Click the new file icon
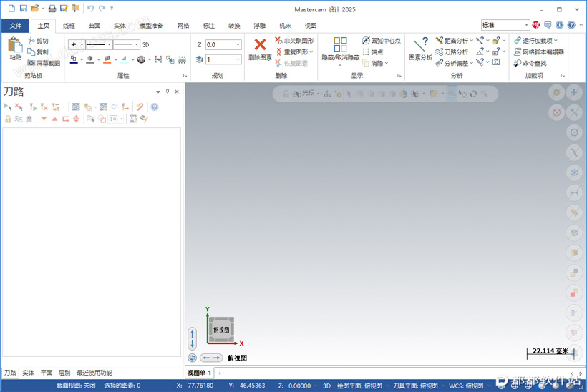Viewport: 587px width, 392px height. [x=11, y=8]
